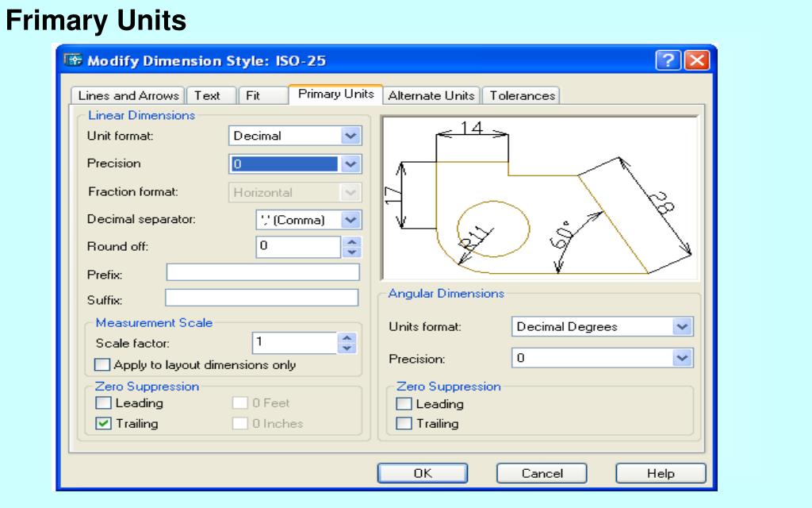Click the Round off input field

298,247
